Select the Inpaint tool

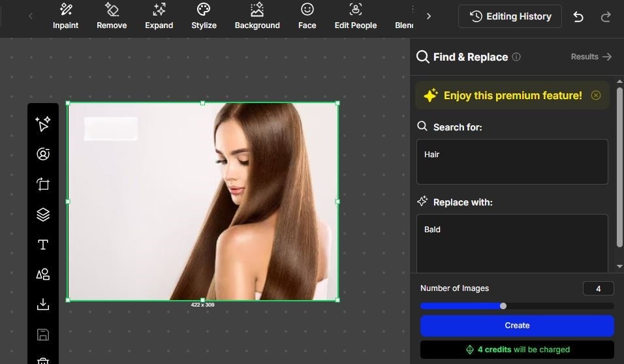click(66, 16)
